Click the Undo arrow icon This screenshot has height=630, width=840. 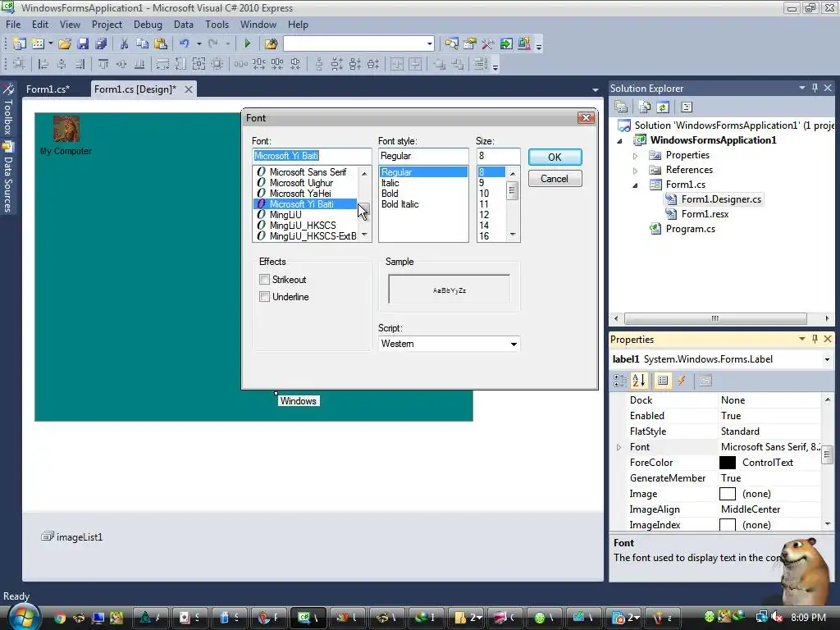point(185,43)
